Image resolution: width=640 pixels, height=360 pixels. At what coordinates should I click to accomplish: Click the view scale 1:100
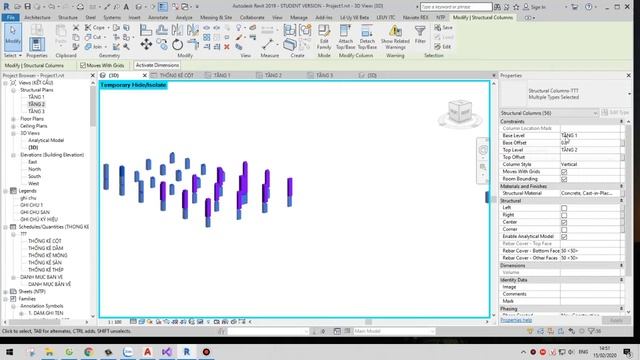click(115, 322)
